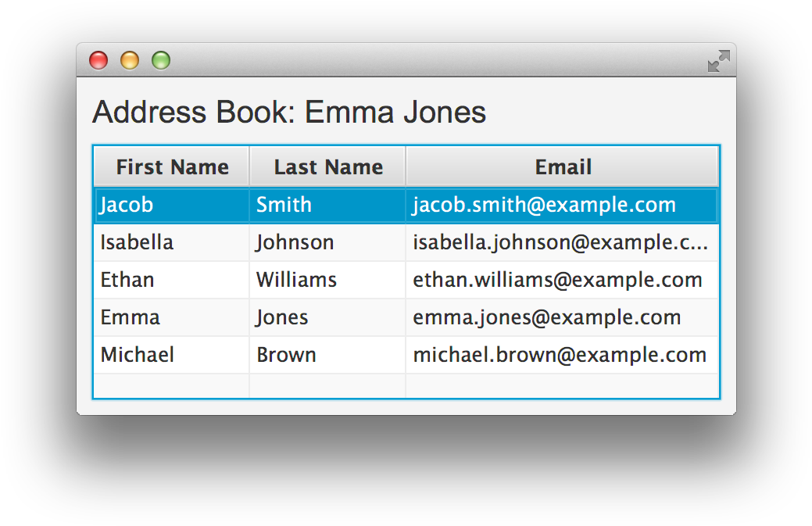Select the Jacob first name cell
Screen dimensions: 812x526
(x=127, y=205)
